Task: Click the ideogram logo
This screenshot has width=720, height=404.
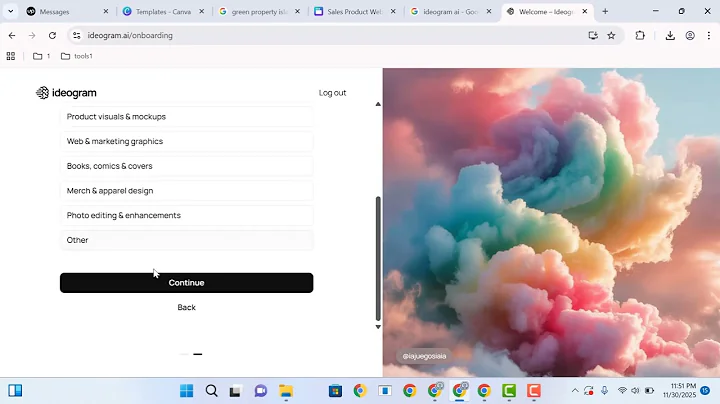Action: 66,93
